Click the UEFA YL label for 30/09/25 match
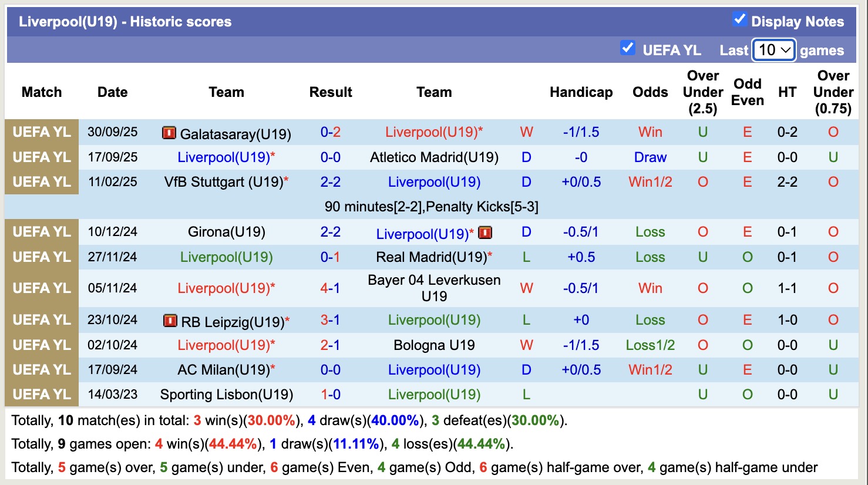The image size is (868, 485). pyautogui.click(x=42, y=132)
